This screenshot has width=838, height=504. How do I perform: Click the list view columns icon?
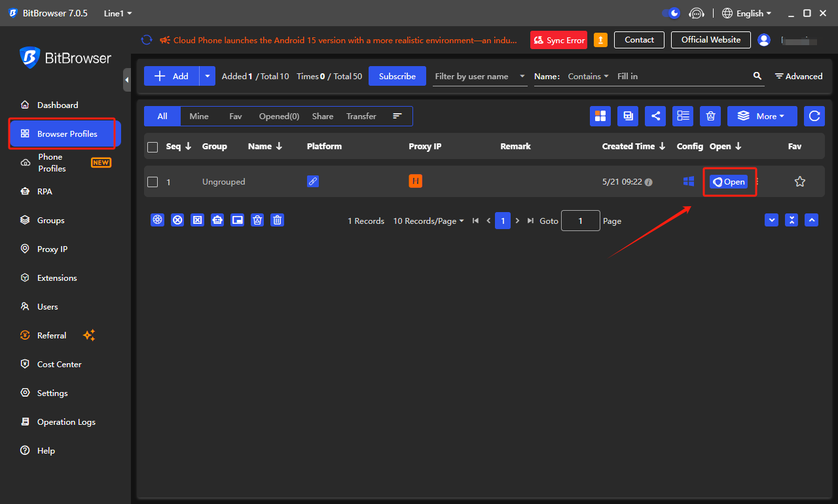[683, 116]
